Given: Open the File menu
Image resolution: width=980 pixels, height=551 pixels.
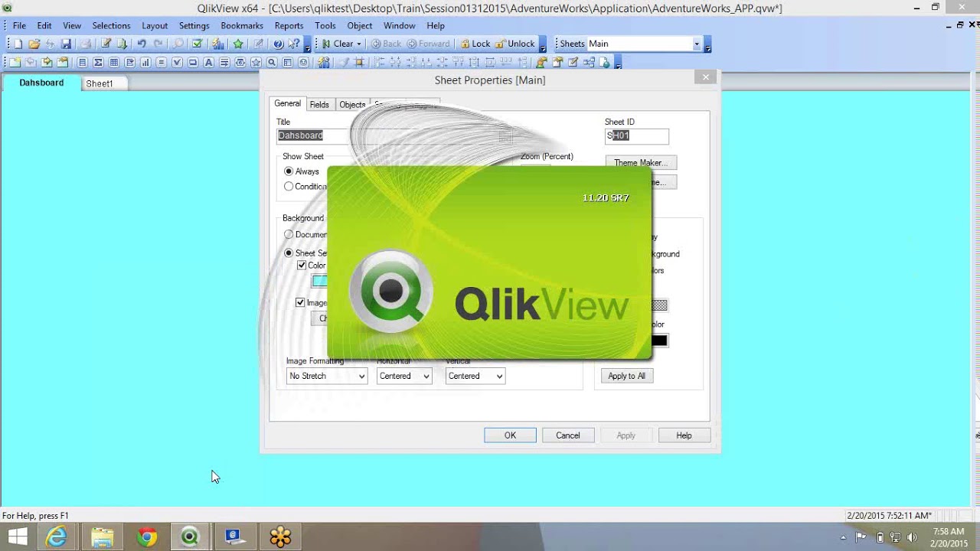Looking at the screenshot, I should click(19, 25).
